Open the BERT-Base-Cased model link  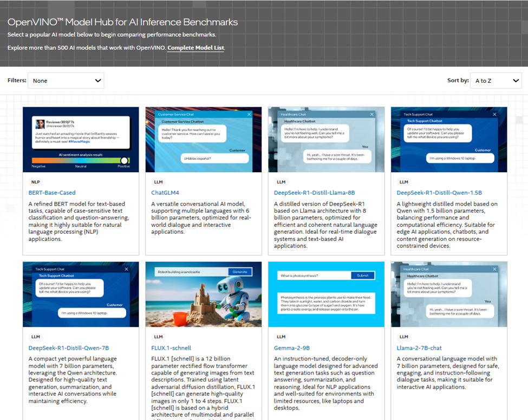point(52,193)
